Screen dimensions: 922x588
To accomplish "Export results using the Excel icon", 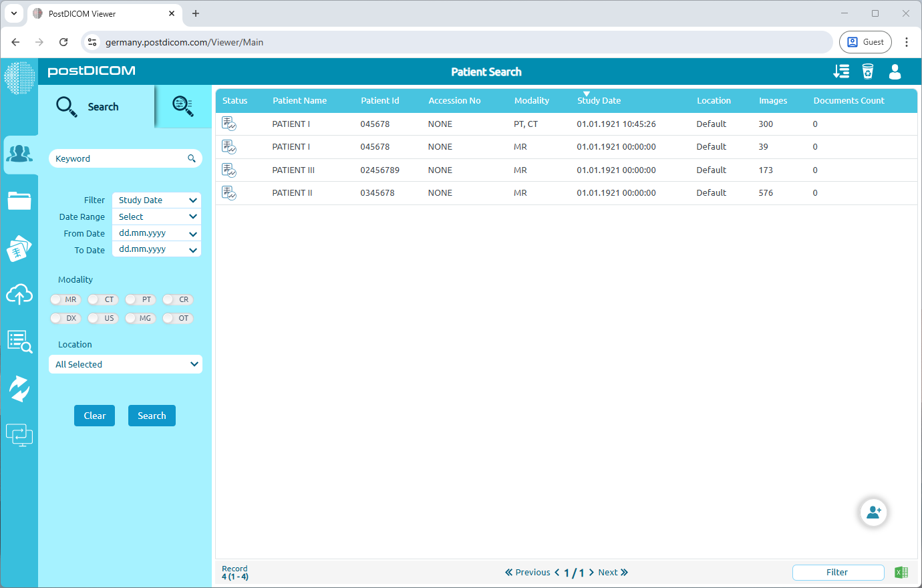I will pyautogui.click(x=901, y=572).
